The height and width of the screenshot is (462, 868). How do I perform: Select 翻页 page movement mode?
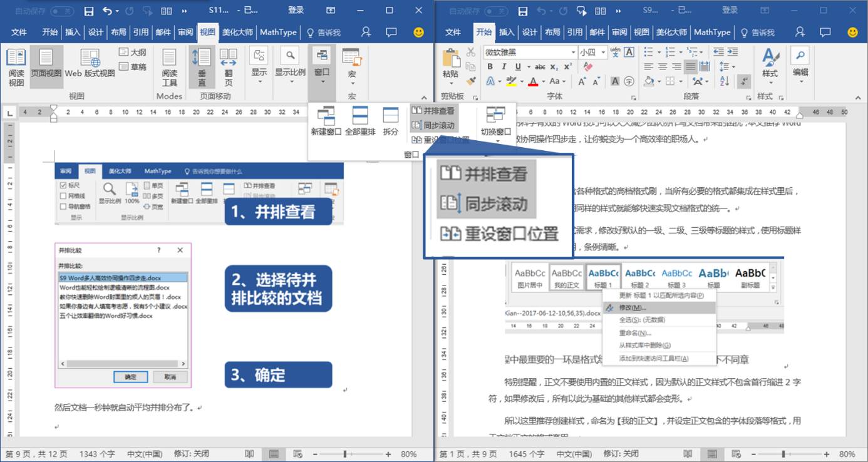(229, 68)
